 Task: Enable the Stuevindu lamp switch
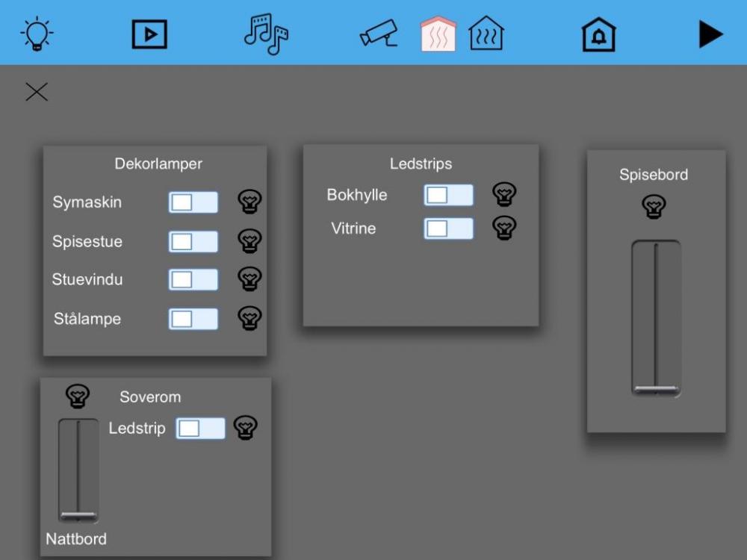(193, 279)
